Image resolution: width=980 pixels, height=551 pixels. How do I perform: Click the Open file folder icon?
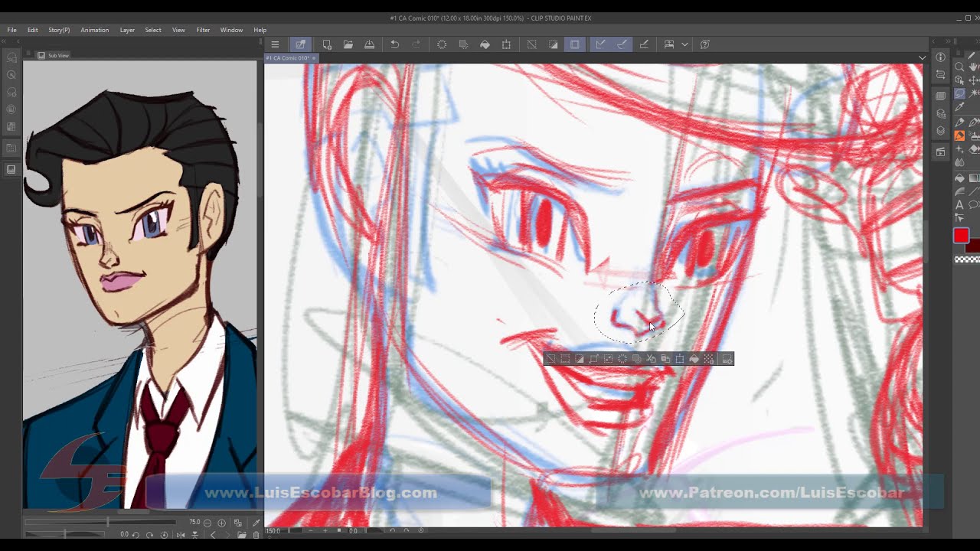tap(348, 44)
